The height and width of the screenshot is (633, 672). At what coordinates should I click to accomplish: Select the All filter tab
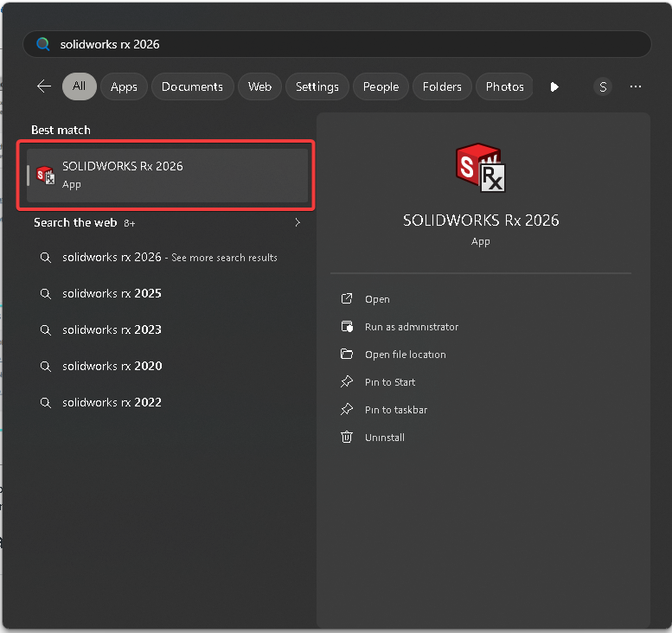[x=80, y=86]
